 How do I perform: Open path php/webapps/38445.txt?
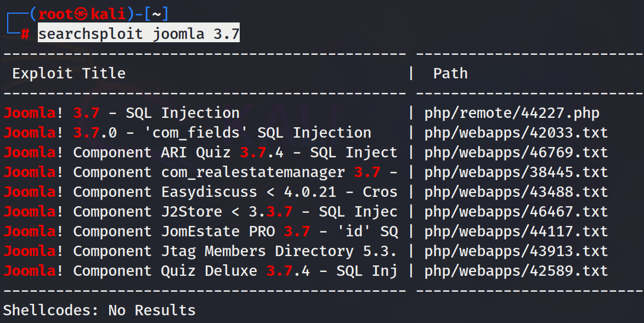coord(516,173)
